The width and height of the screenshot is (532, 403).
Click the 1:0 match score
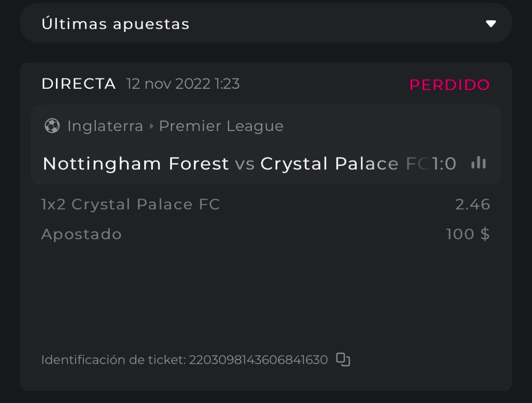[444, 164]
